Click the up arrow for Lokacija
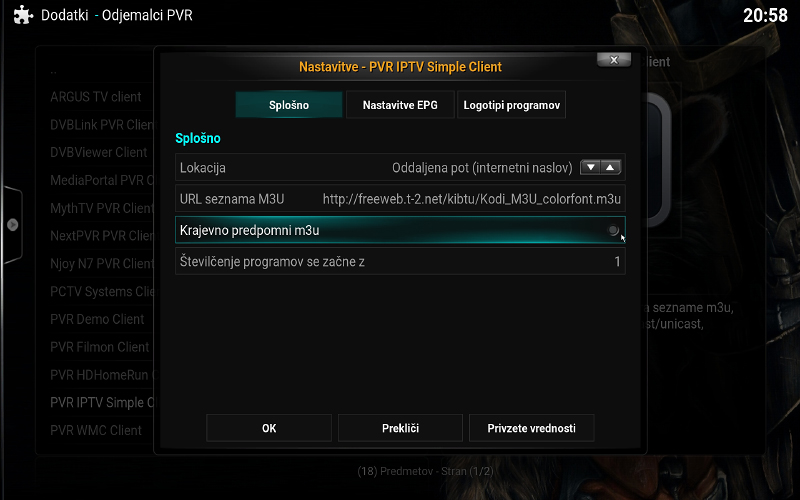800x500 pixels. (610, 167)
